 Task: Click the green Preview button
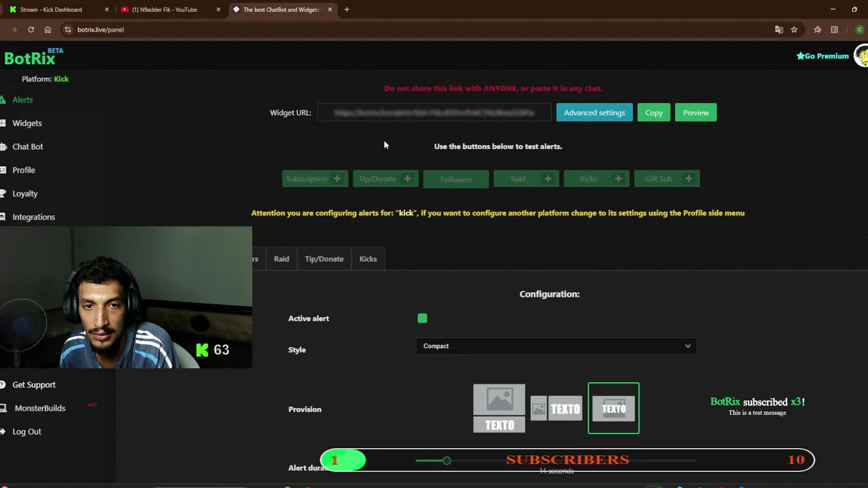[x=696, y=113]
